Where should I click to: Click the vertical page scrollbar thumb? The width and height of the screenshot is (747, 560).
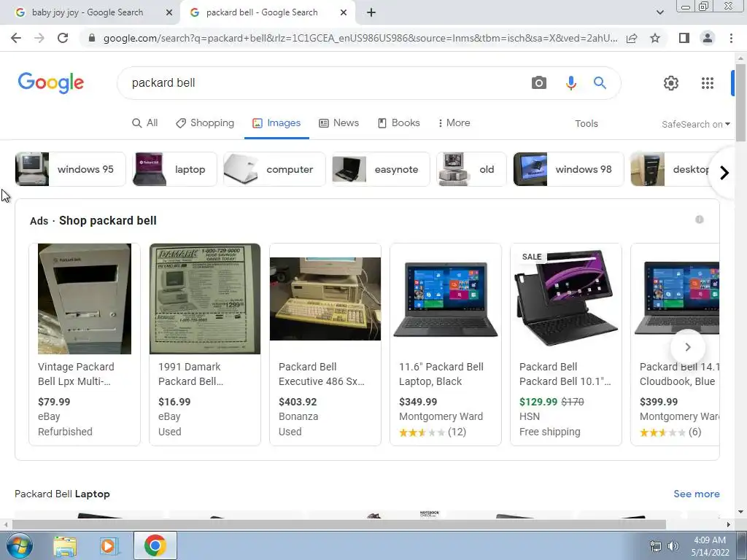(x=740, y=102)
